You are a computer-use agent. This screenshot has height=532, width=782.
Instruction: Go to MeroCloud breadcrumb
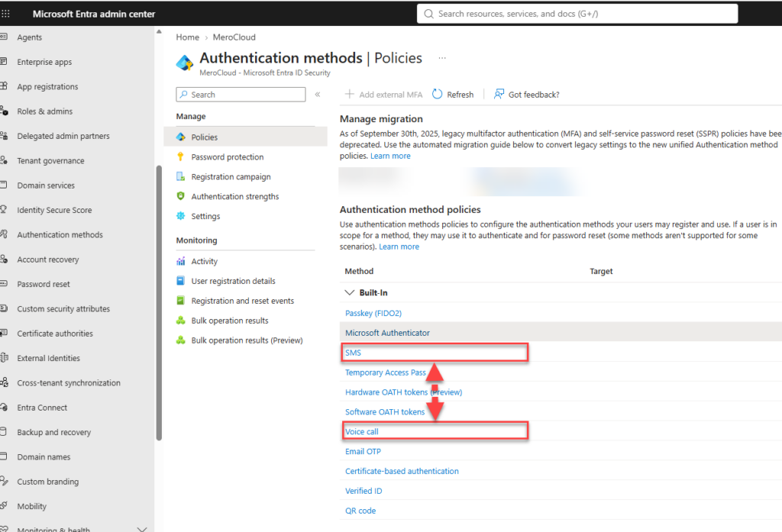coord(234,37)
